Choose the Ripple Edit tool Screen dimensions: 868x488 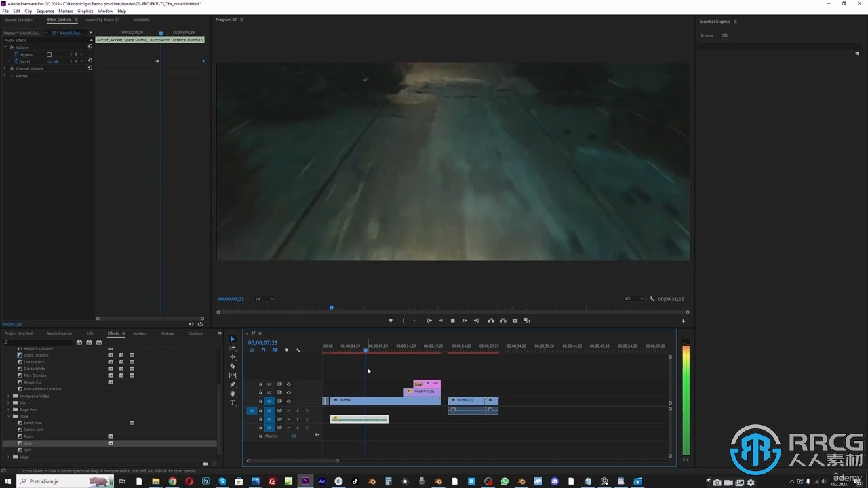point(233,357)
